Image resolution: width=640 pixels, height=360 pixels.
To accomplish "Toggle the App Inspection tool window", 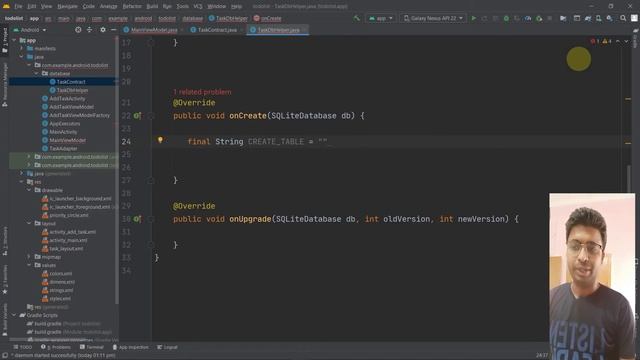I will [x=131, y=347].
